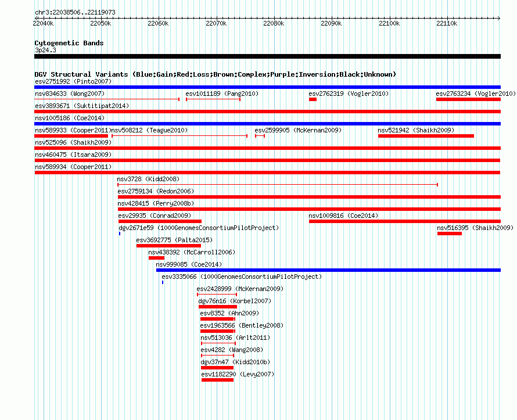Click the esv2751992 (Pinto2007) variant label
The image size is (517, 420).
pyautogui.click(x=73, y=81)
